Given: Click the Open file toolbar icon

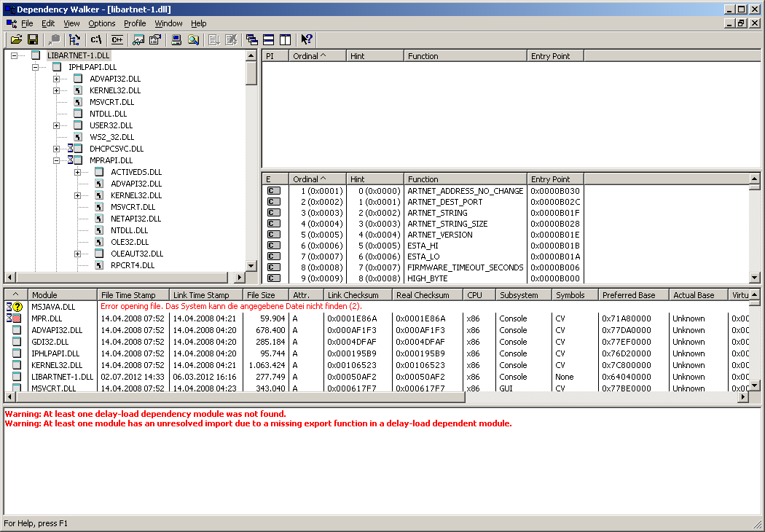Looking at the screenshot, I should point(15,39).
